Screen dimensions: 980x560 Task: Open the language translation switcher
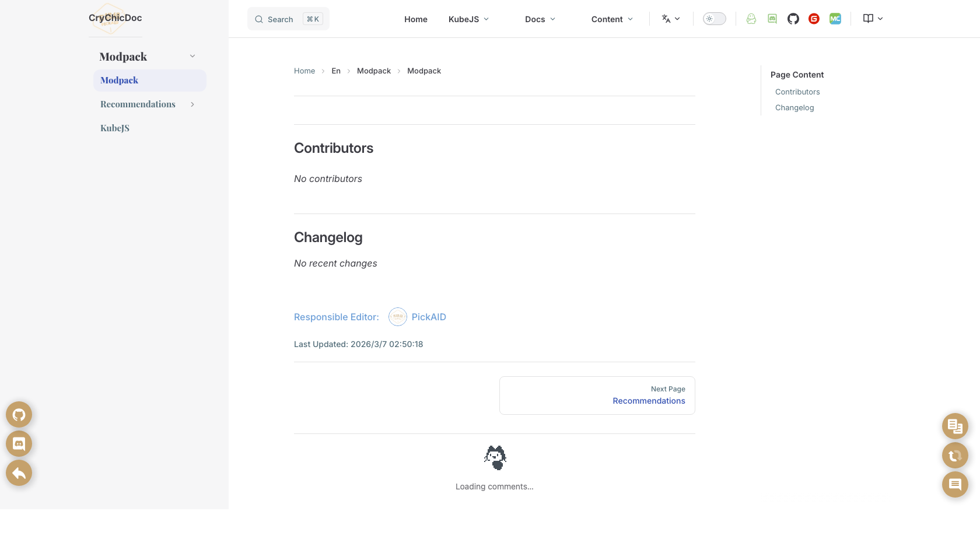pyautogui.click(x=670, y=19)
